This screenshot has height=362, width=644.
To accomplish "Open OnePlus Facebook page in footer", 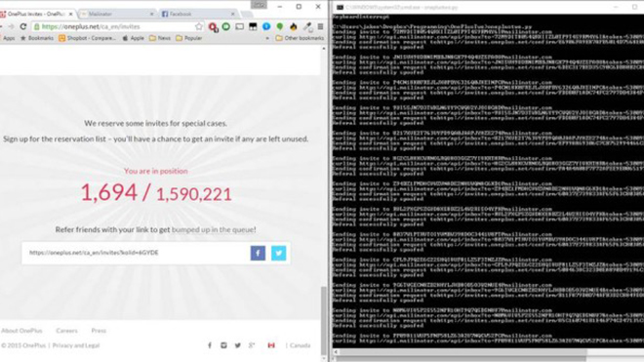I will pyautogui.click(x=210, y=345).
